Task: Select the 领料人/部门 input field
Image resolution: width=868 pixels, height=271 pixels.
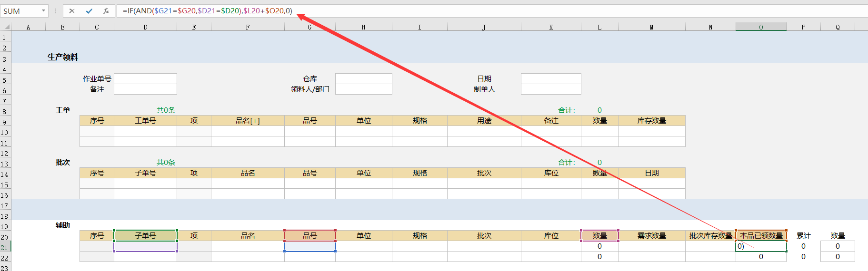Action: coord(363,89)
